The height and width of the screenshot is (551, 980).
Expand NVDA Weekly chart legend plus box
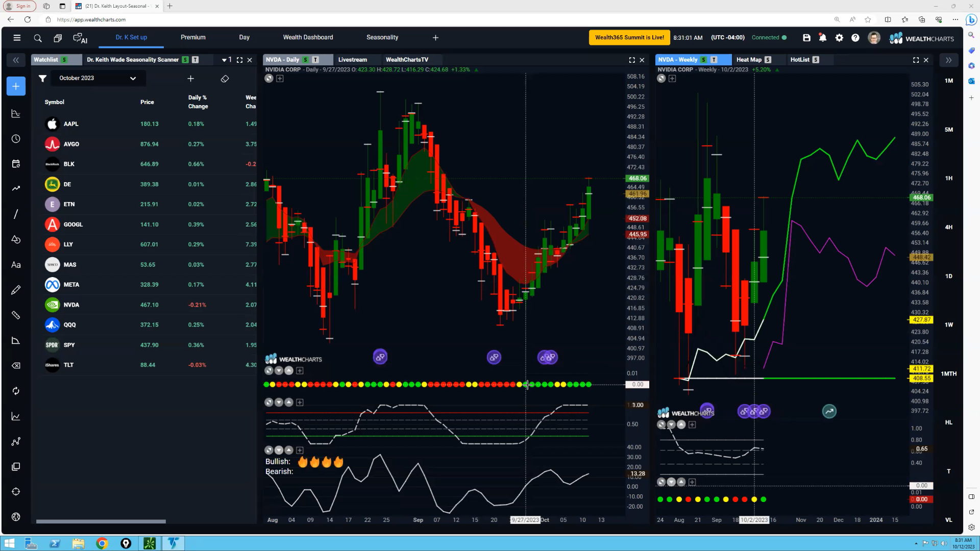click(672, 79)
